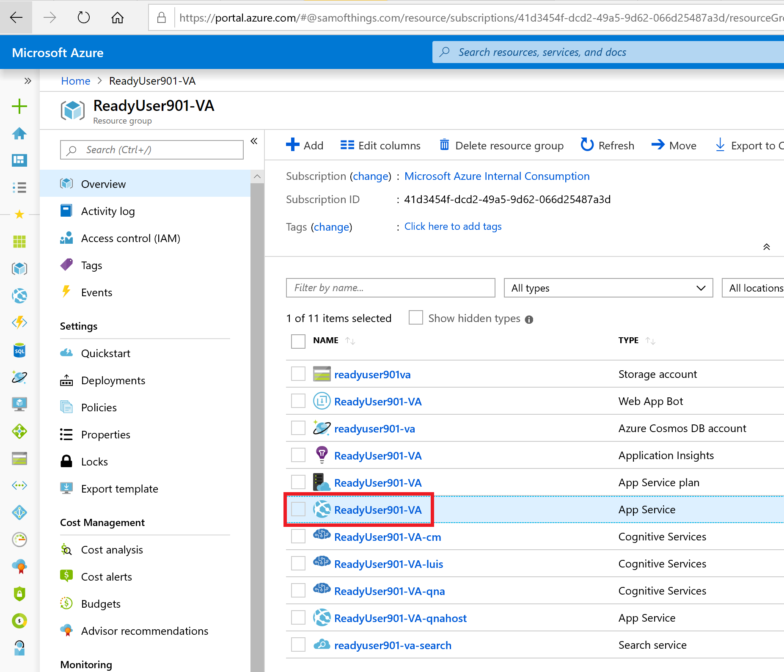This screenshot has width=784, height=672.
Task: Open Dashboard icon in left sidebar
Action: (19, 160)
